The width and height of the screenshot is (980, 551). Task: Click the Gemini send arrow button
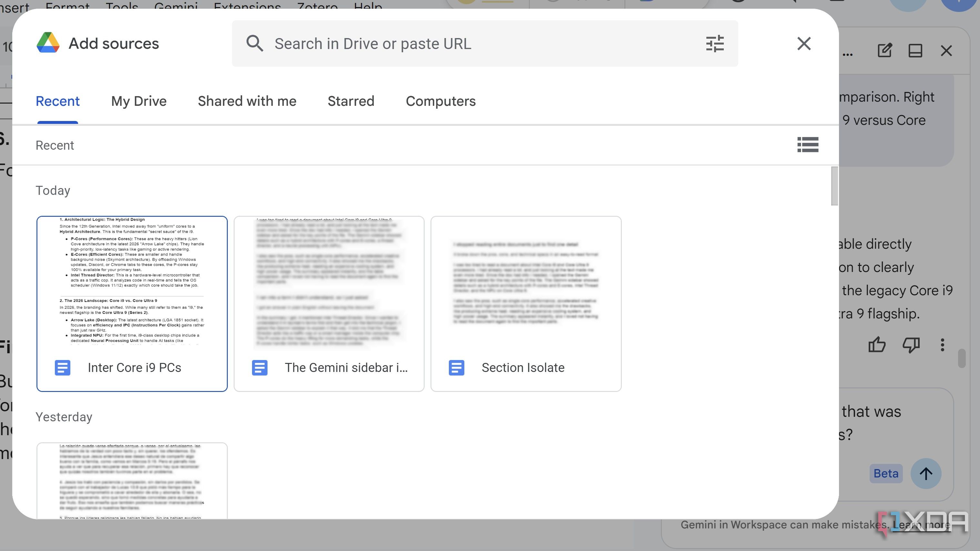pyautogui.click(x=925, y=474)
